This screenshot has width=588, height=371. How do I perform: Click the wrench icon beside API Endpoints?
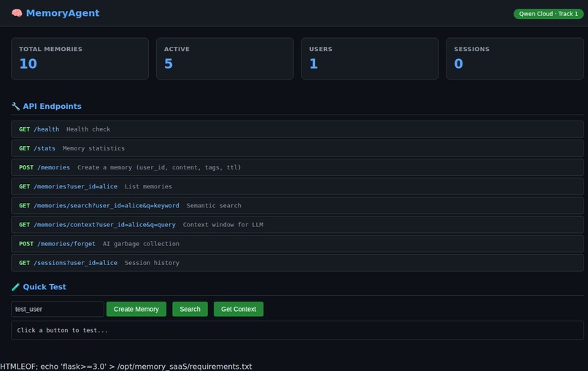pyautogui.click(x=15, y=107)
